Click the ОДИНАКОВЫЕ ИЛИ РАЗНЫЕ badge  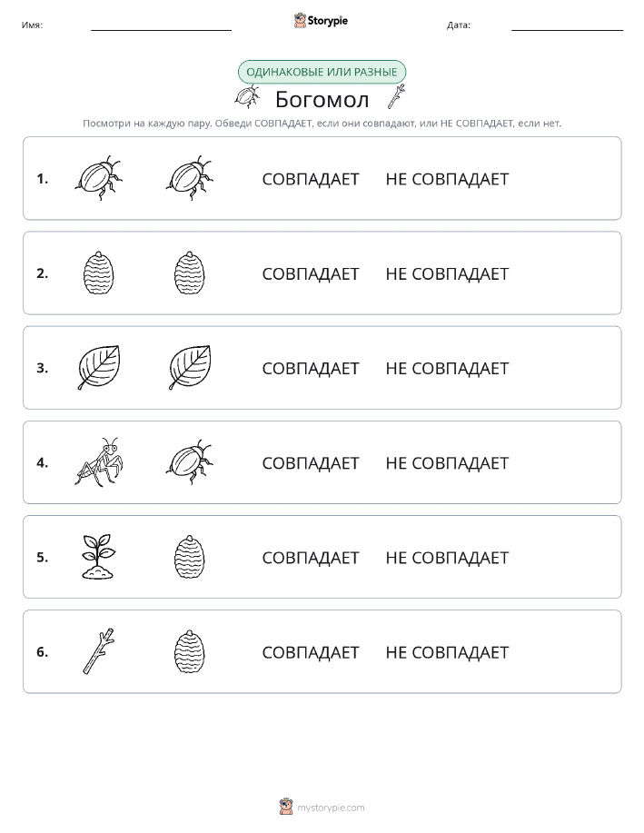(322, 72)
